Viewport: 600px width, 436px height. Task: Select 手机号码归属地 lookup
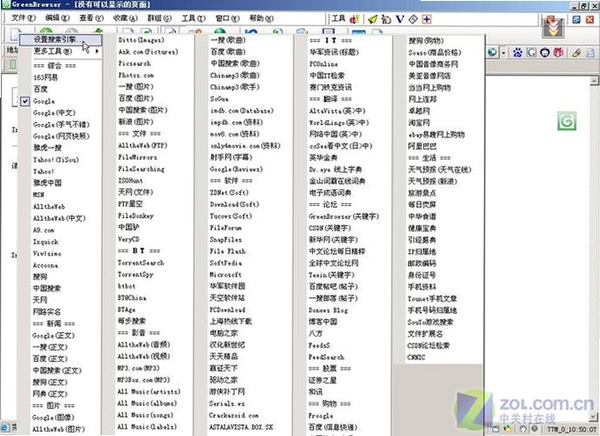point(432,310)
